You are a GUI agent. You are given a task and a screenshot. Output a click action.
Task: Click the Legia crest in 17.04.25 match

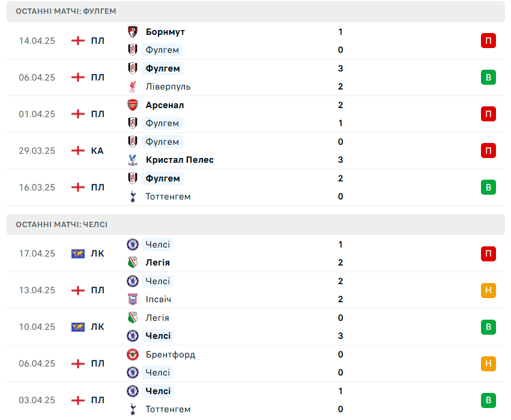(x=133, y=263)
